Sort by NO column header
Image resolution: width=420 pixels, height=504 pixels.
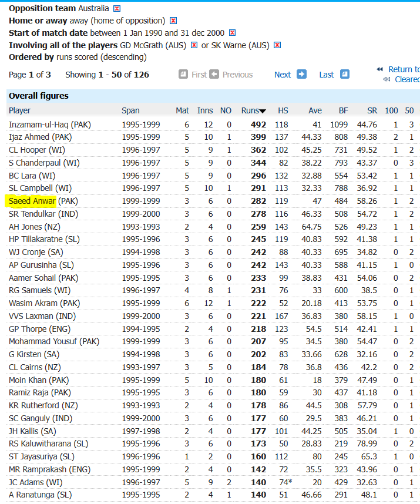(226, 110)
